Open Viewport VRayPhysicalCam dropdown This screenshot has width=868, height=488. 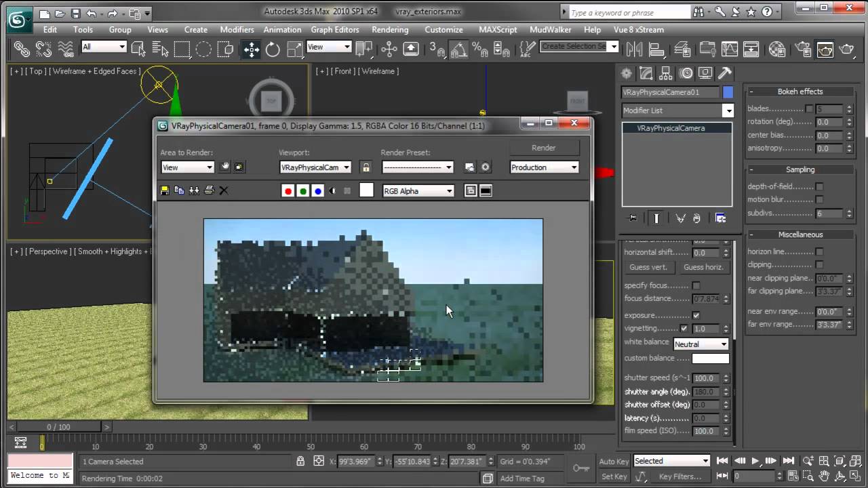(x=315, y=167)
